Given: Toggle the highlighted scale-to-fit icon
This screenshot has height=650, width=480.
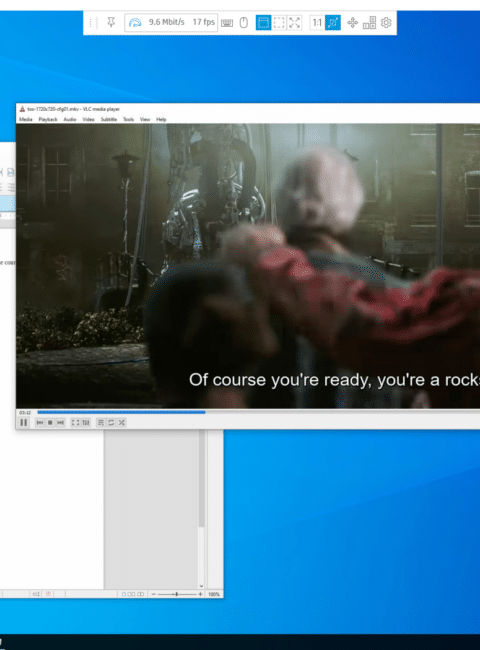Looking at the screenshot, I should [x=333, y=22].
